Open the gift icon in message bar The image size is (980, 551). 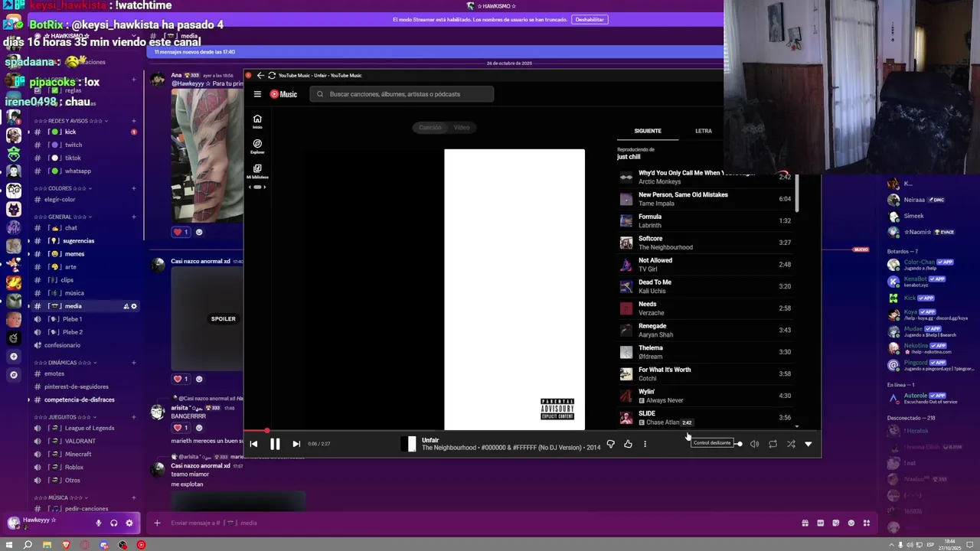[805, 523]
